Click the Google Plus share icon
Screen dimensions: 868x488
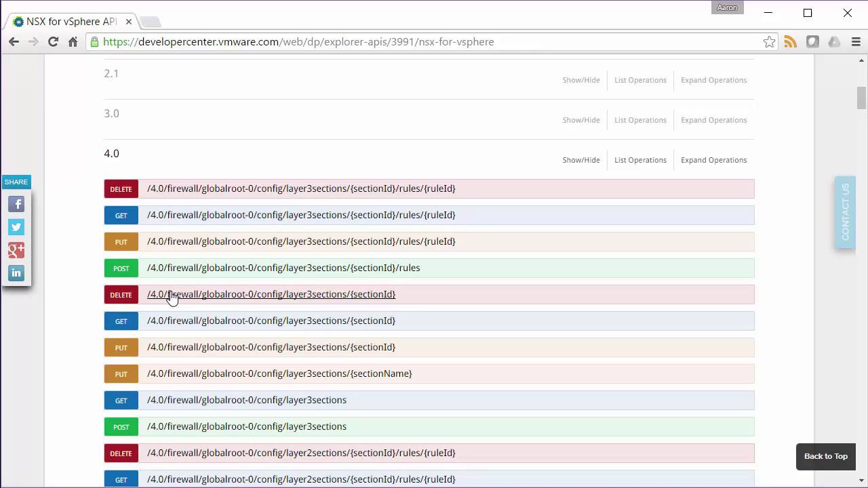click(16, 250)
